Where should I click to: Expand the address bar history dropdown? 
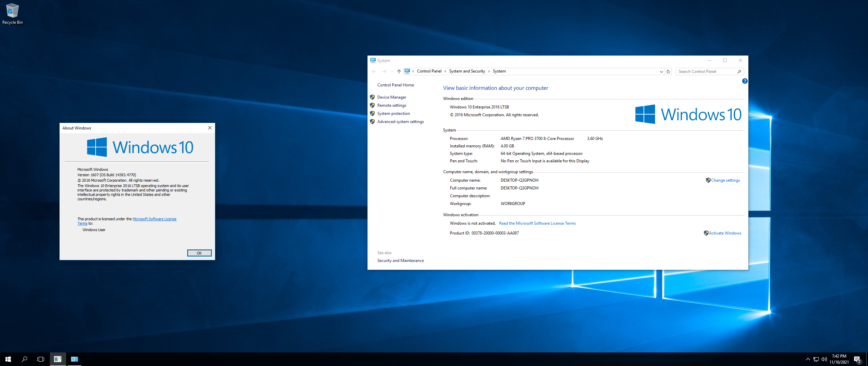(x=661, y=72)
